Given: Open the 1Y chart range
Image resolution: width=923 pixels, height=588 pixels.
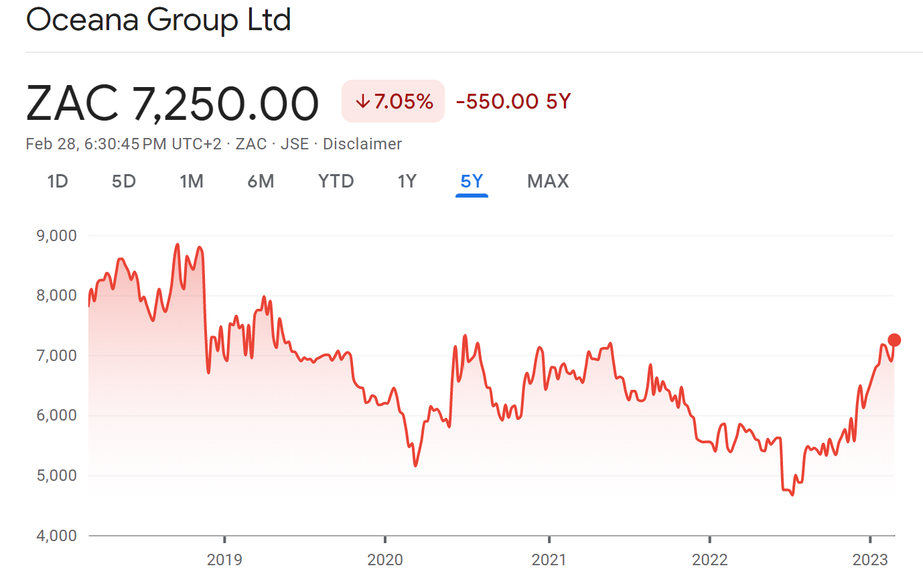Looking at the screenshot, I should click(x=407, y=181).
